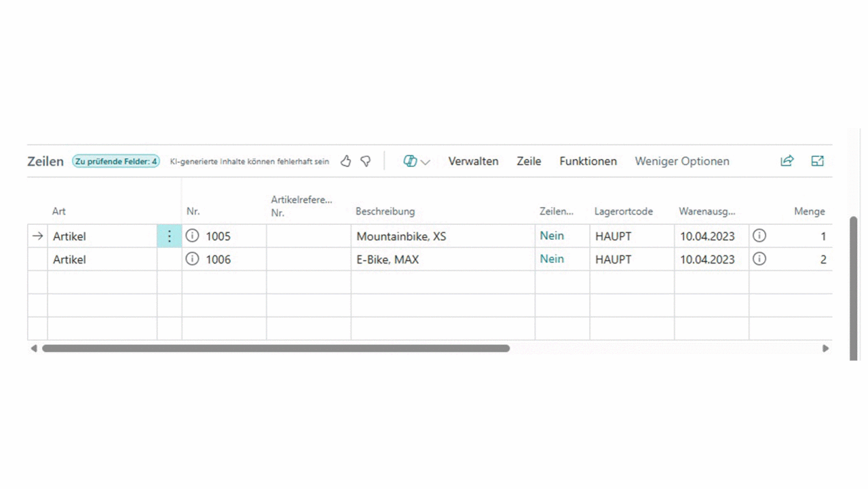Open the Verwalten menu
The width and height of the screenshot is (868, 489).
coord(473,162)
